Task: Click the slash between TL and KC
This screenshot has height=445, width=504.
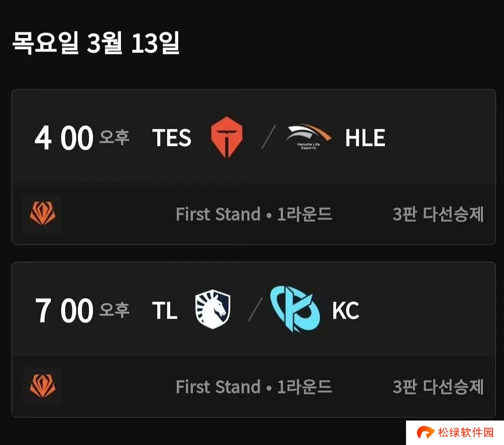Action: [255, 310]
